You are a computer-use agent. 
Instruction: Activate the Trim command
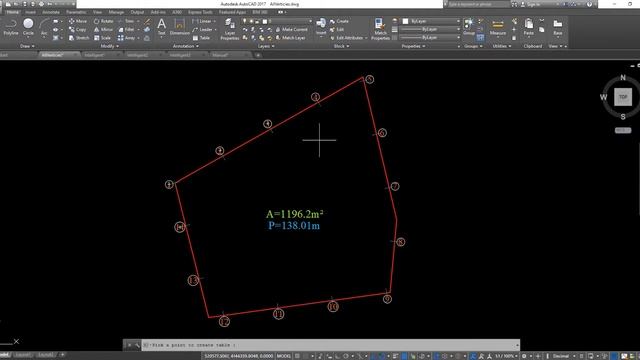[x=127, y=21]
